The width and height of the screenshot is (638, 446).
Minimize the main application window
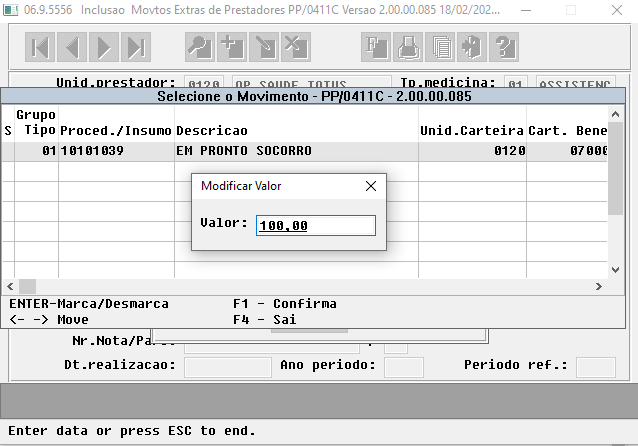coord(526,10)
